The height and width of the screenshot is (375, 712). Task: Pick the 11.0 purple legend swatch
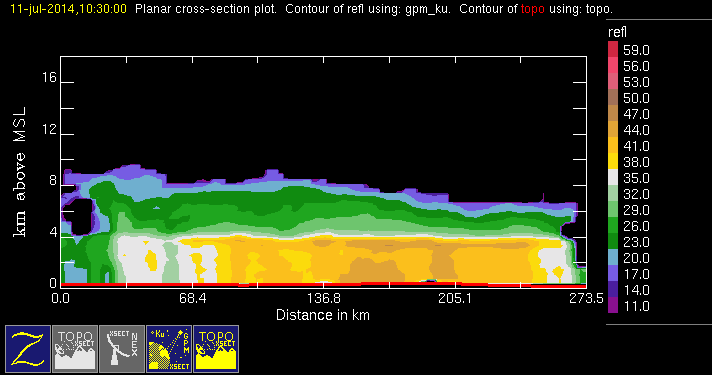(x=613, y=305)
